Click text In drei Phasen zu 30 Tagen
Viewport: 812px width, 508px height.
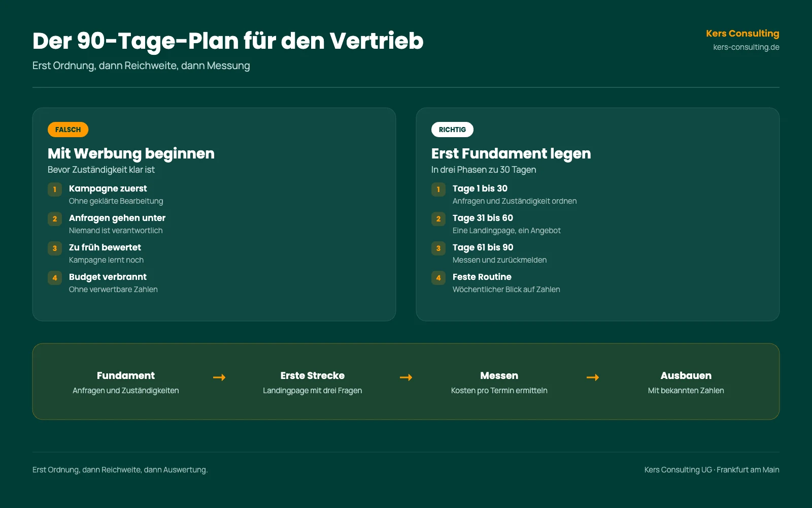[x=484, y=170]
